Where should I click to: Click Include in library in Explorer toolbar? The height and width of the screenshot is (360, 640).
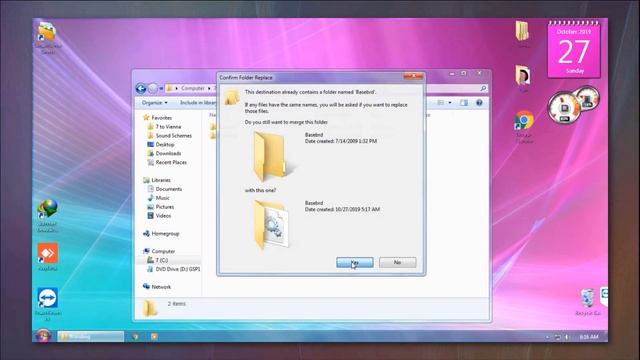pos(198,102)
